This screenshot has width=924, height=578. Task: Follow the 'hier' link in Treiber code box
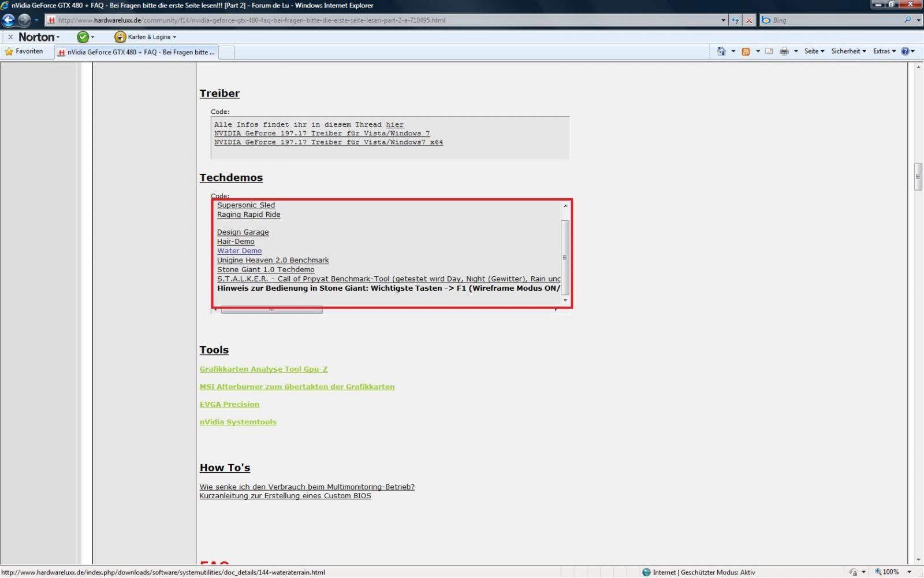(x=394, y=124)
